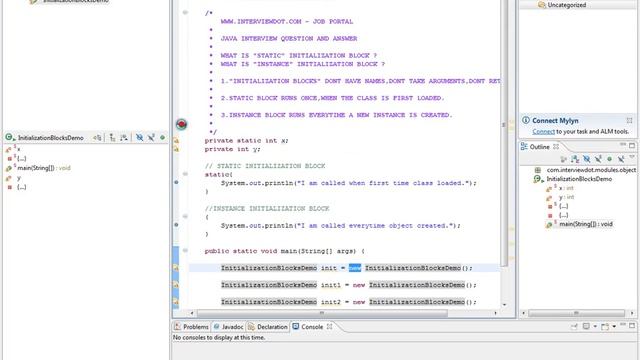This screenshot has width=640, height=360.
Task: Toggle Hide Static Members in Outline toolbar
Action: (598, 158)
